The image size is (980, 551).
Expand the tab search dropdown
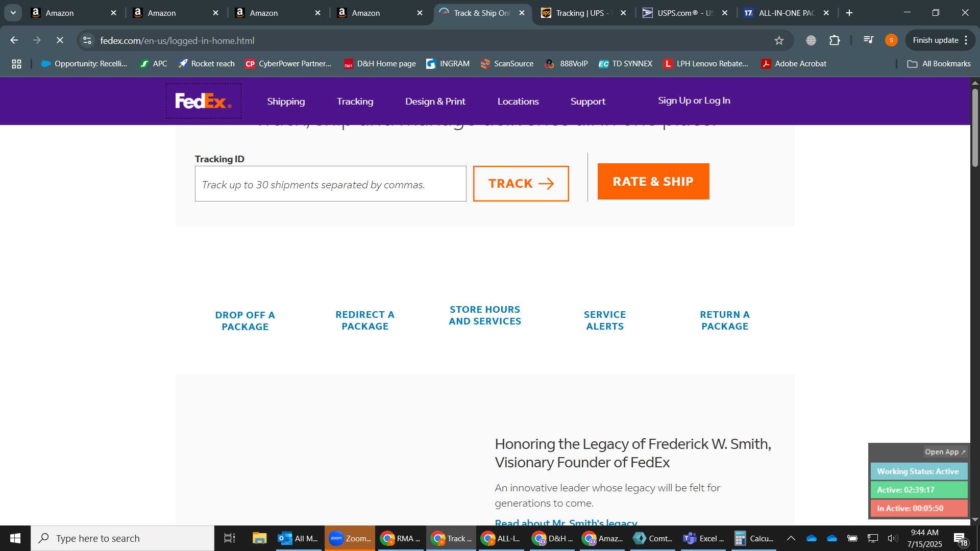13,13
